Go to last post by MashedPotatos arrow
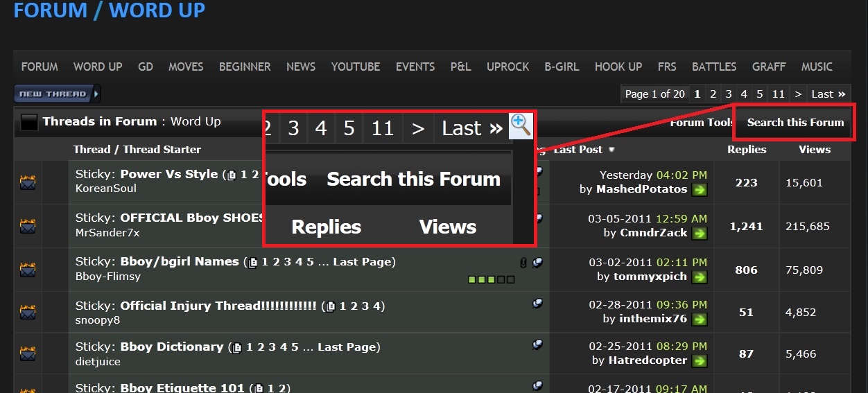 [x=700, y=189]
